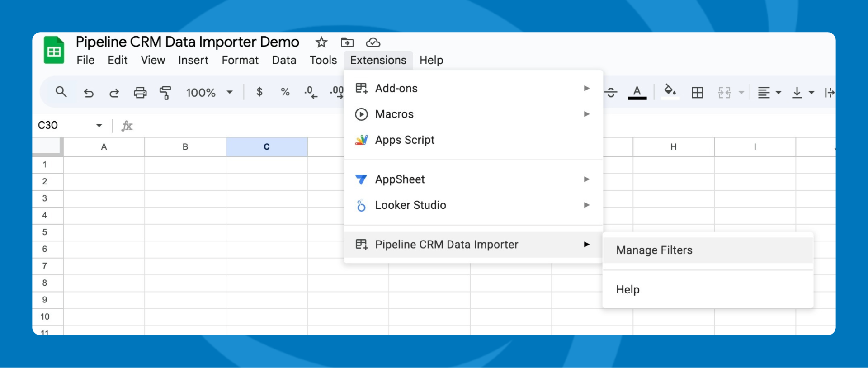Print the spreadsheet using printer icon
Image resolution: width=868 pixels, height=368 pixels.
point(140,93)
